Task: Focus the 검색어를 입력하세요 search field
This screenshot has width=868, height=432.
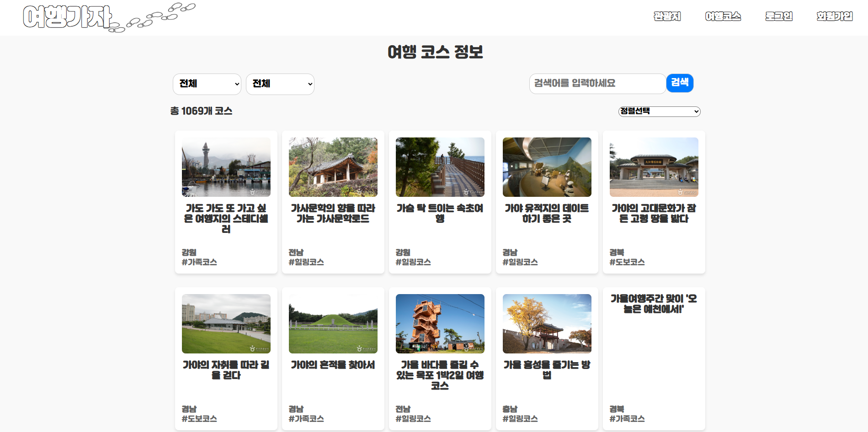Action: 597,84
